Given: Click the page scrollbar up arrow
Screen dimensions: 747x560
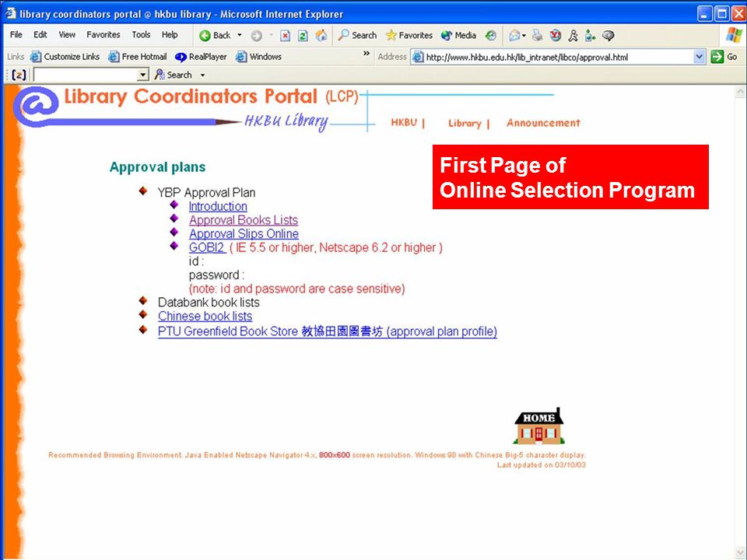Looking at the screenshot, I should 740,92.
